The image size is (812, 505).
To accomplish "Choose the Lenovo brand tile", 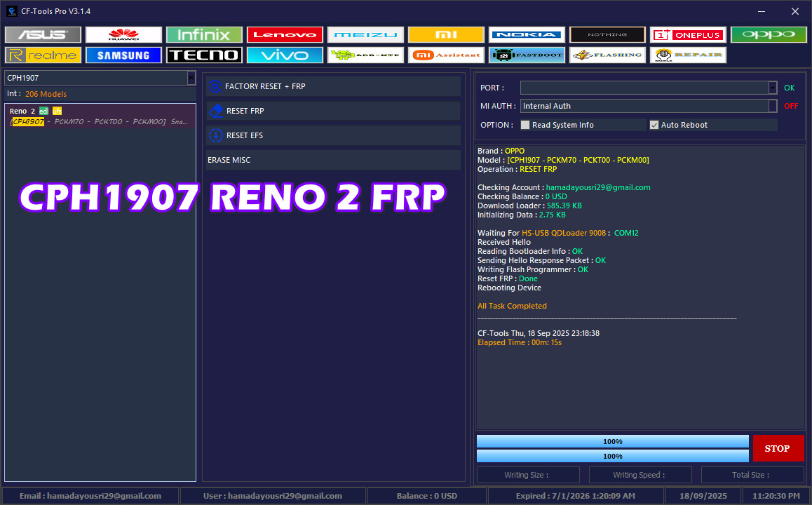I will [x=285, y=34].
